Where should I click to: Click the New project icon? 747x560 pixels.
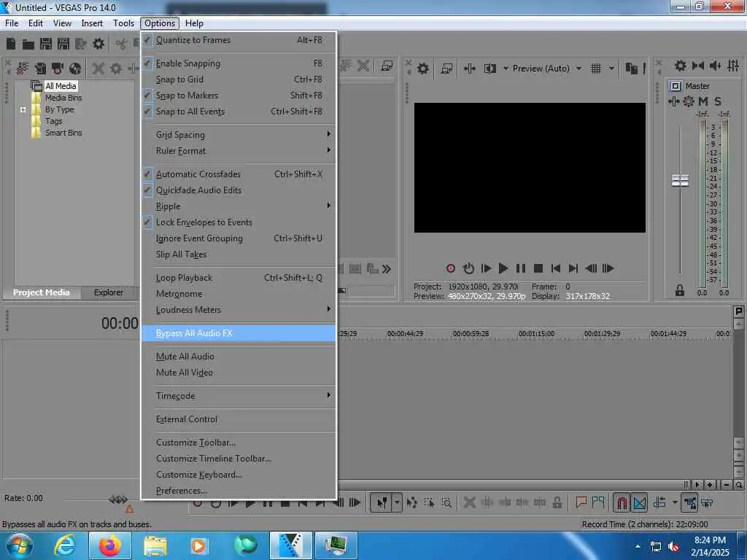pyautogui.click(x=10, y=44)
